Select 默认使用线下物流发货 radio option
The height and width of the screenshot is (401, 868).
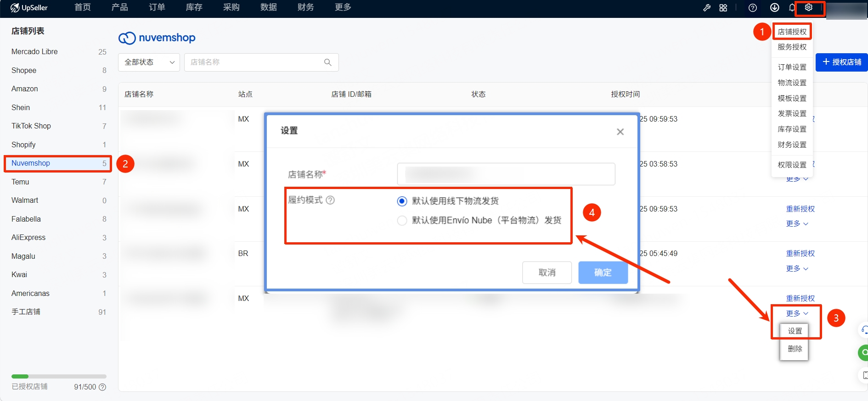(402, 201)
